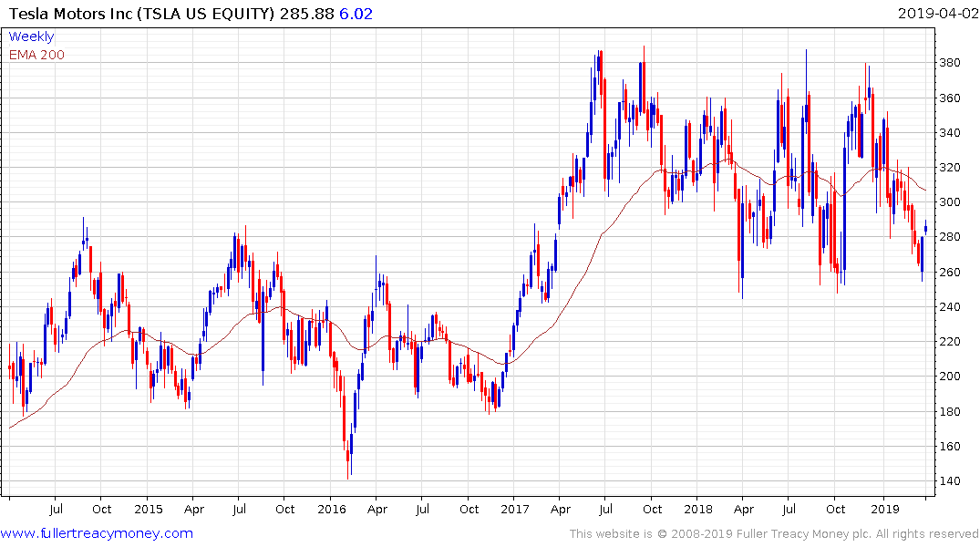Click the 180 price axis label
Viewport: 980px width, 547px height.
950,411
